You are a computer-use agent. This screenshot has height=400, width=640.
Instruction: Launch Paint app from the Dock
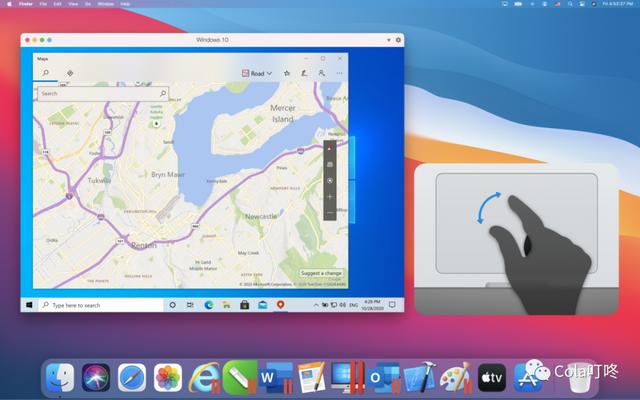(x=456, y=378)
